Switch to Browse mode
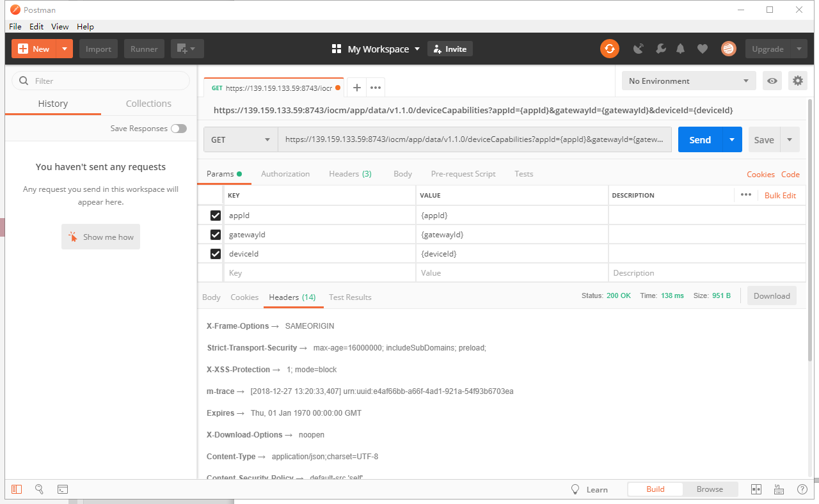This screenshot has width=819, height=504. (x=710, y=489)
